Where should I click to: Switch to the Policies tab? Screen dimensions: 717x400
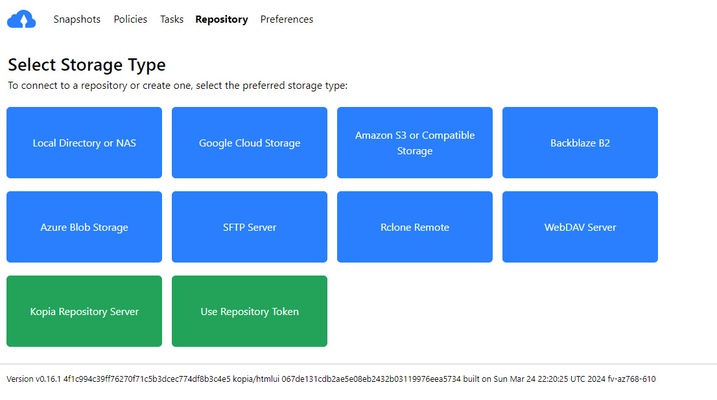(x=130, y=19)
